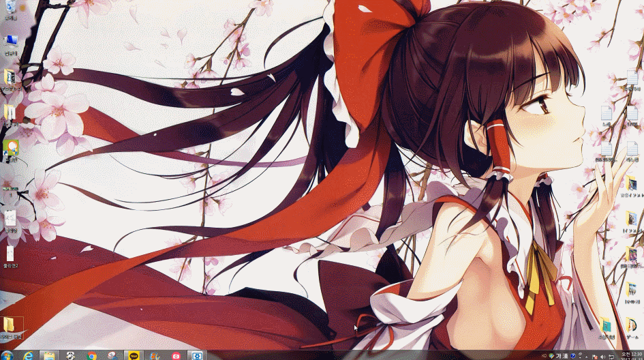Image resolution: width=644 pixels, height=360 pixels.
Task: Expand the hidden system tray icons arrow
Action: 587,356
